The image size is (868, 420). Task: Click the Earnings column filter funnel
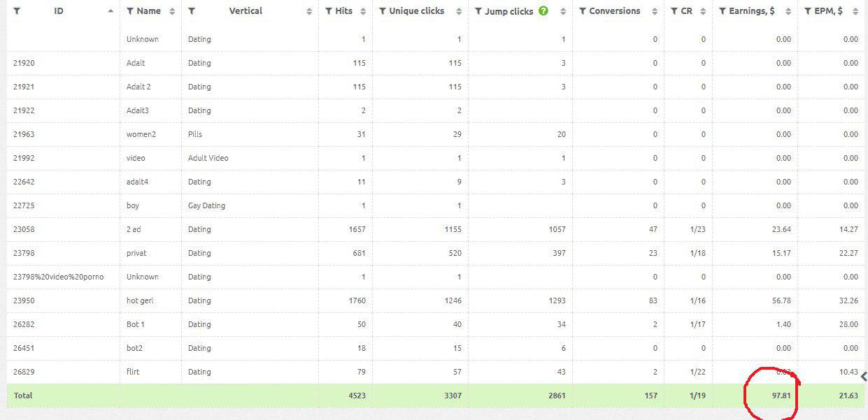pos(723,11)
